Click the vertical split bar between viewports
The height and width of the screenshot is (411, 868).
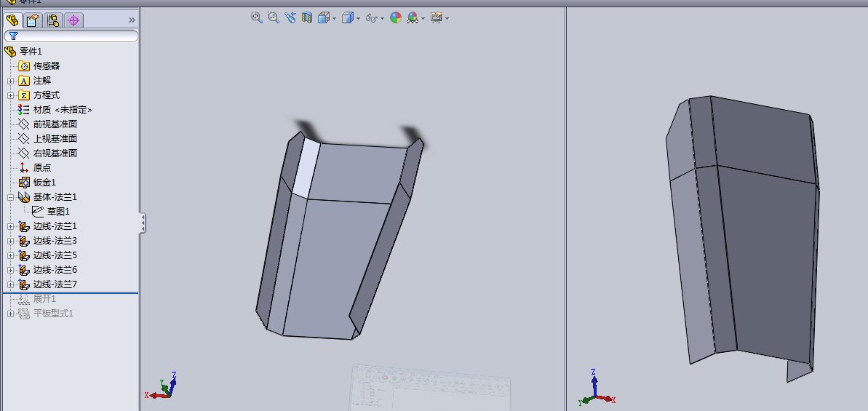565,209
